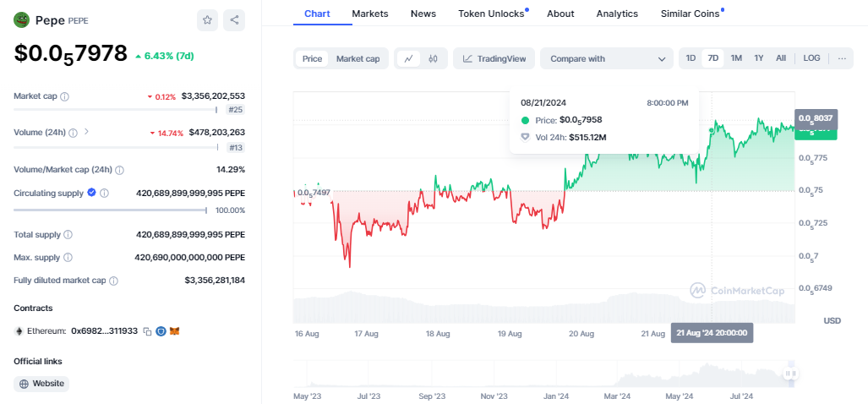Go to the Analytics tab
868x404 pixels.
pyautogui.click(x=617, y=14)
